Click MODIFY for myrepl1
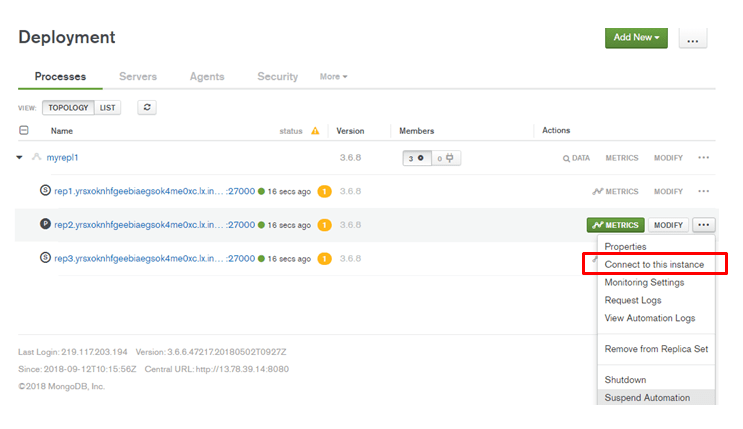The width and height of the screenshot is (743, 429). 668,158
